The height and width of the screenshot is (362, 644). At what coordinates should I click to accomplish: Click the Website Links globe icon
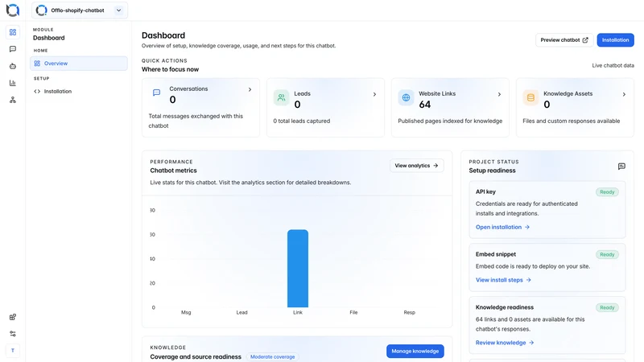[x=406, y=97]
